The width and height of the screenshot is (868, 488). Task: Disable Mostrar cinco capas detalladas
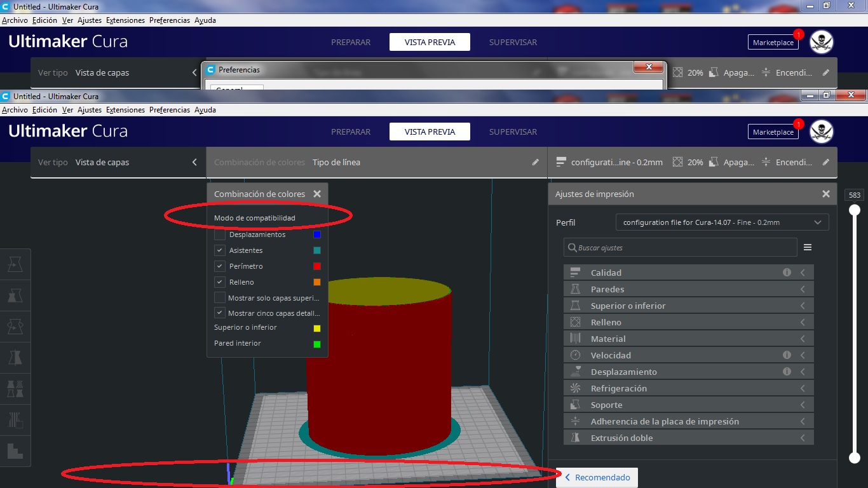[x=219, y=313]
